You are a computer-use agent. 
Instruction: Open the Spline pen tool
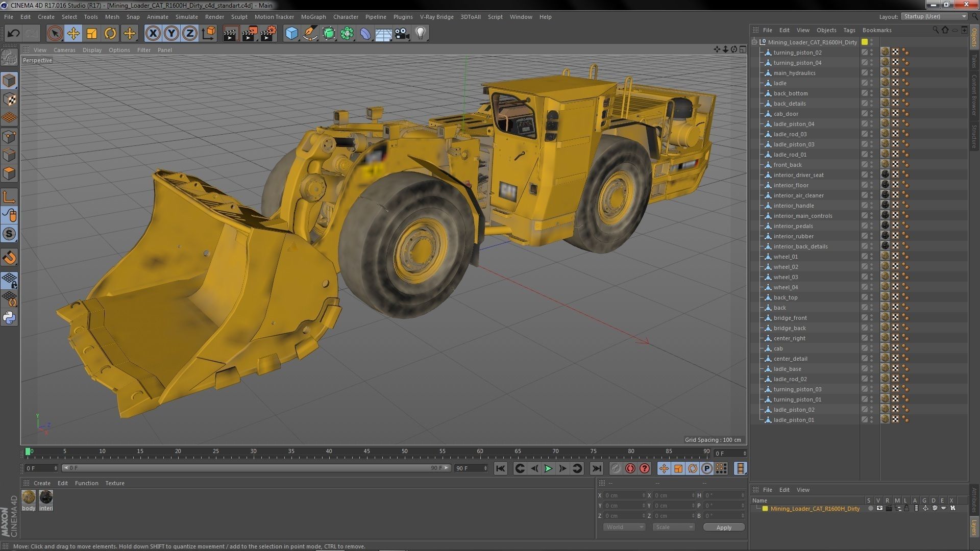click(x=310, y=34)
